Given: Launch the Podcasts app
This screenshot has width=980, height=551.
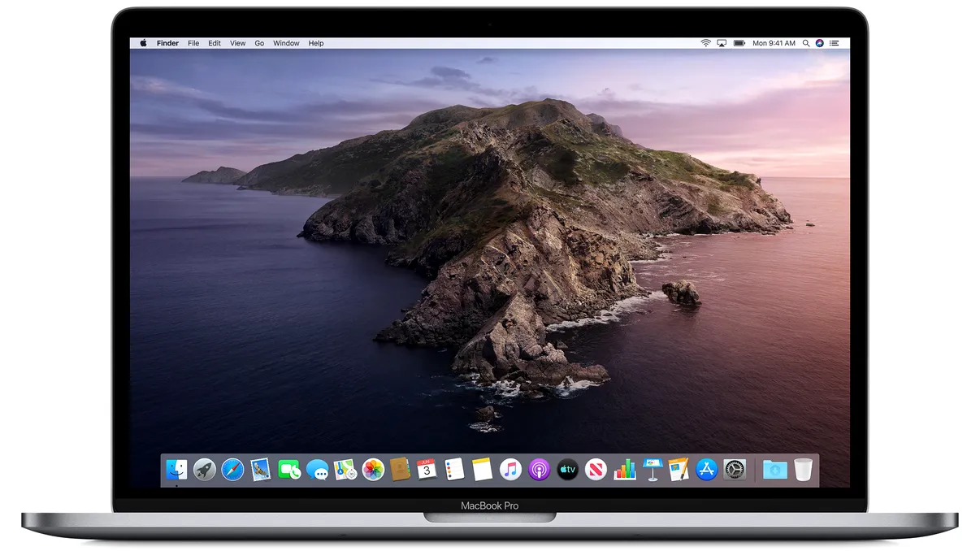Looking at the screenshot, I should [x=540, y=470].
